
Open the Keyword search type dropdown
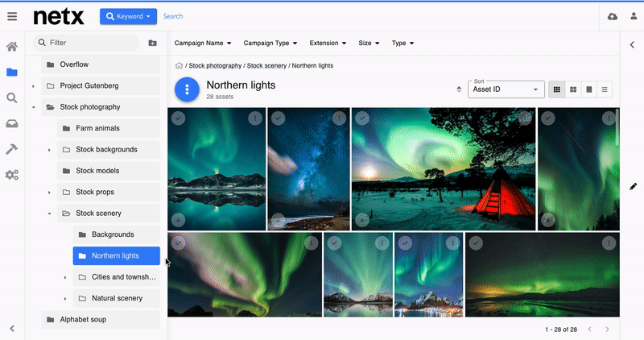point(128,16)
